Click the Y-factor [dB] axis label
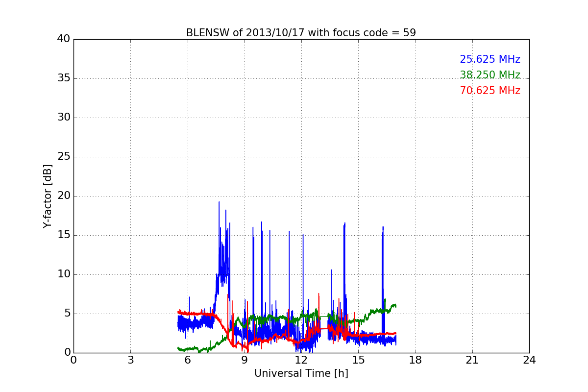Screen dimensions: 588x392 point(48,196)
